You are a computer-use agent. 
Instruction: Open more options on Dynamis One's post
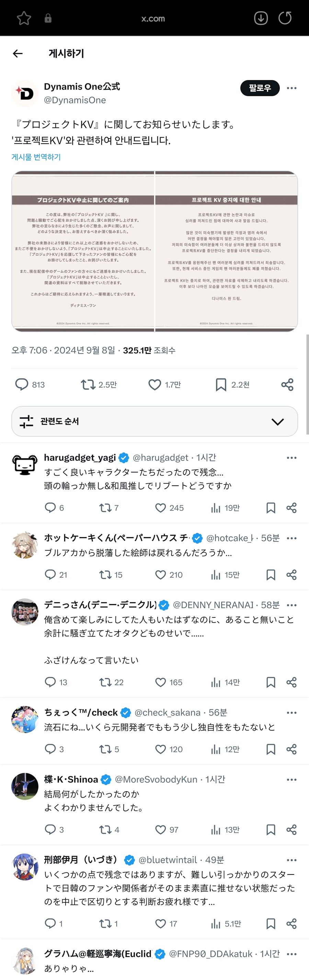coord(291,88)
